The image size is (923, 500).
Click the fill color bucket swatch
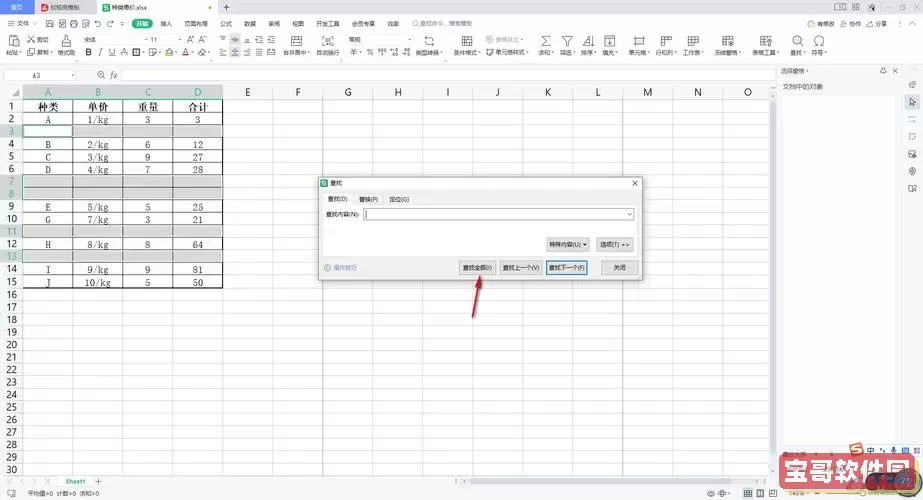(x=169, y=52)
